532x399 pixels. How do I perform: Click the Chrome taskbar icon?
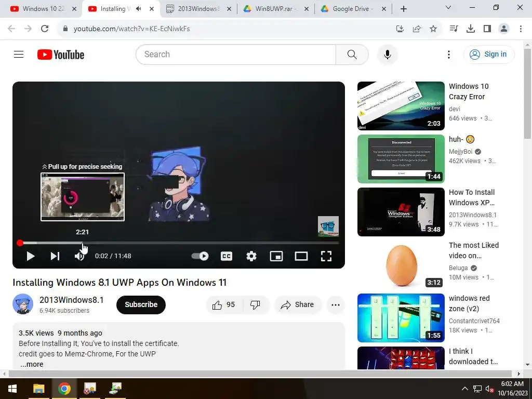click(x=64, y=389)
